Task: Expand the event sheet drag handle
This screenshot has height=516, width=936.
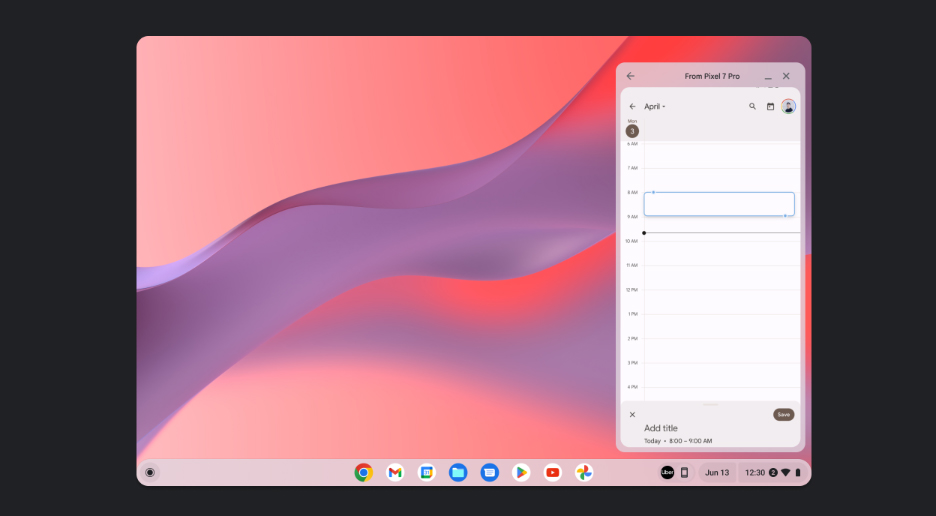Action: pos(711,404)
